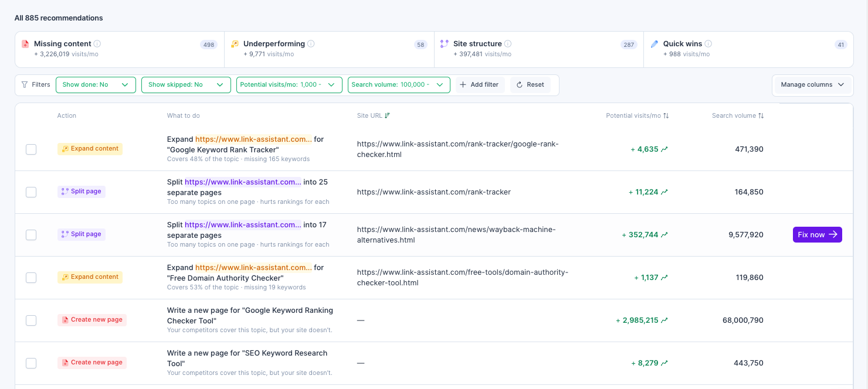
Task: Click site URL ending in /rank-tracker
Action: (x=434, y=192)
